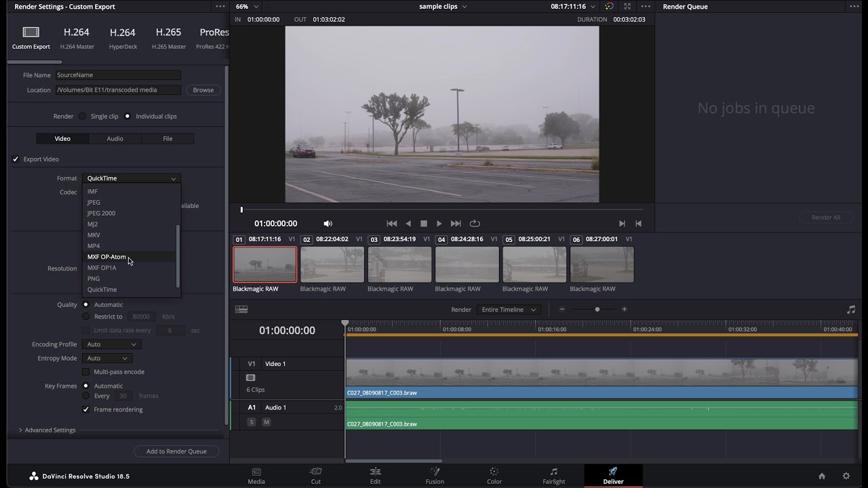The image size is (868, 488).
Task: Toggle the Export Video checkbox
Action: 16,159
